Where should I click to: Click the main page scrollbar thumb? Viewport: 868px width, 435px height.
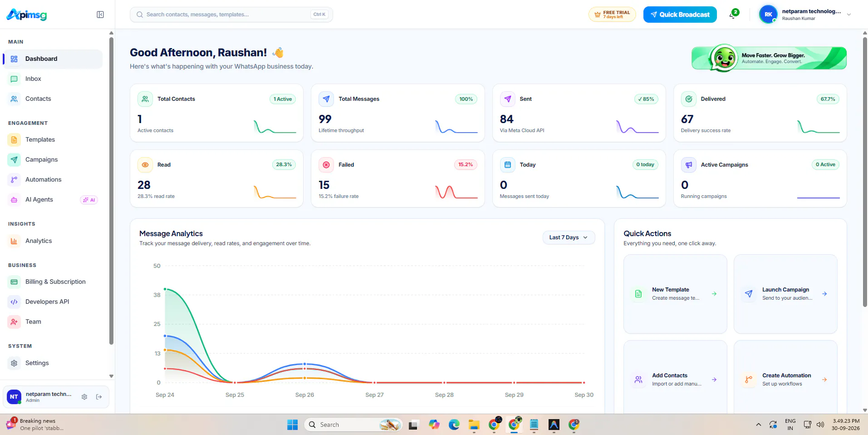coord(864,172)
